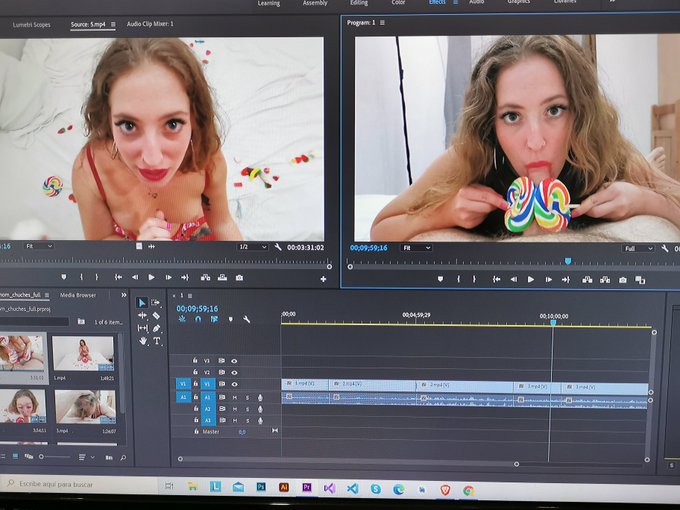Open Source monitor button editor plus
Viewport: 680px width, 510px height.
(323, 279)
